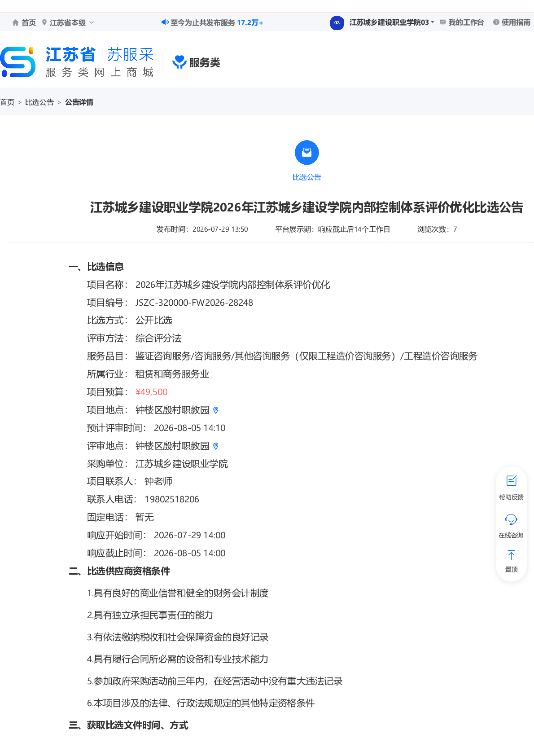
Task: Click the budget amount ¥49,500
Action: point(152,392)
